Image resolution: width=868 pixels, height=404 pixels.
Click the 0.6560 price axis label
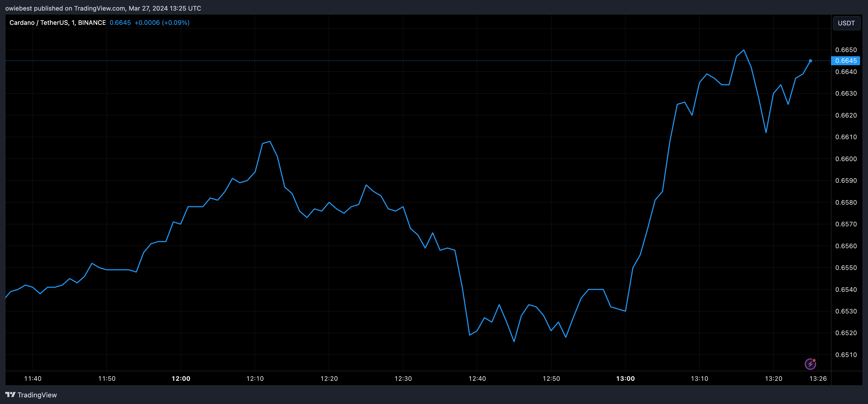[846, 246]
